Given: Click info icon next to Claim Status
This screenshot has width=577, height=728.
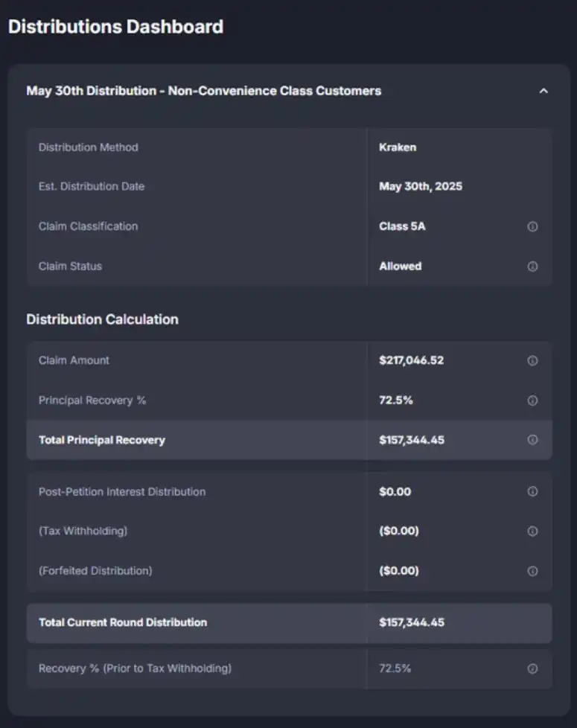Looking at the screenshot, I should (x=532, y=266).
